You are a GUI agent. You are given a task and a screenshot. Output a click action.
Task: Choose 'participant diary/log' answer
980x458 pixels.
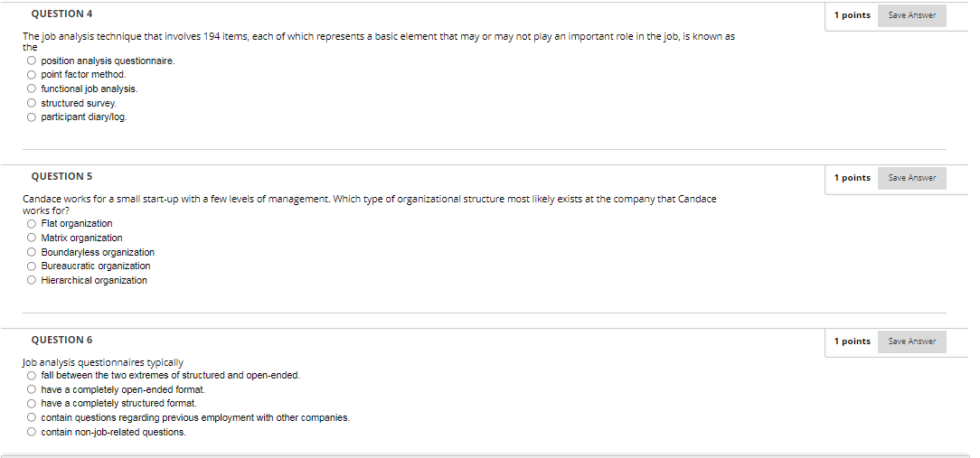[32, 117]
